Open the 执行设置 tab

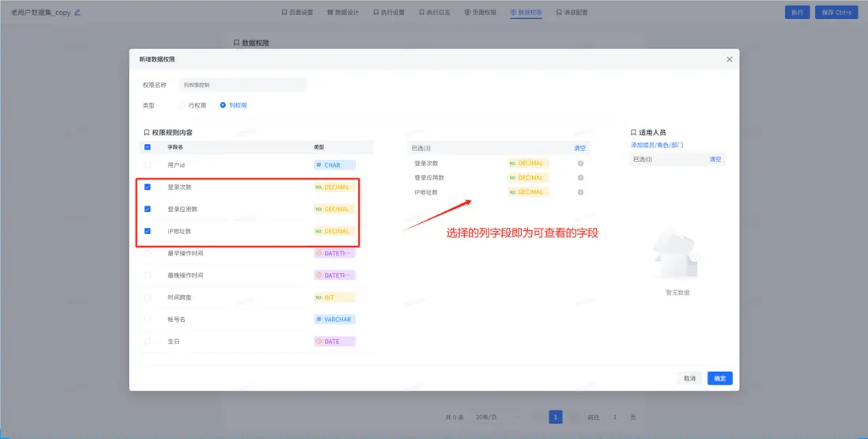point(389,12)
